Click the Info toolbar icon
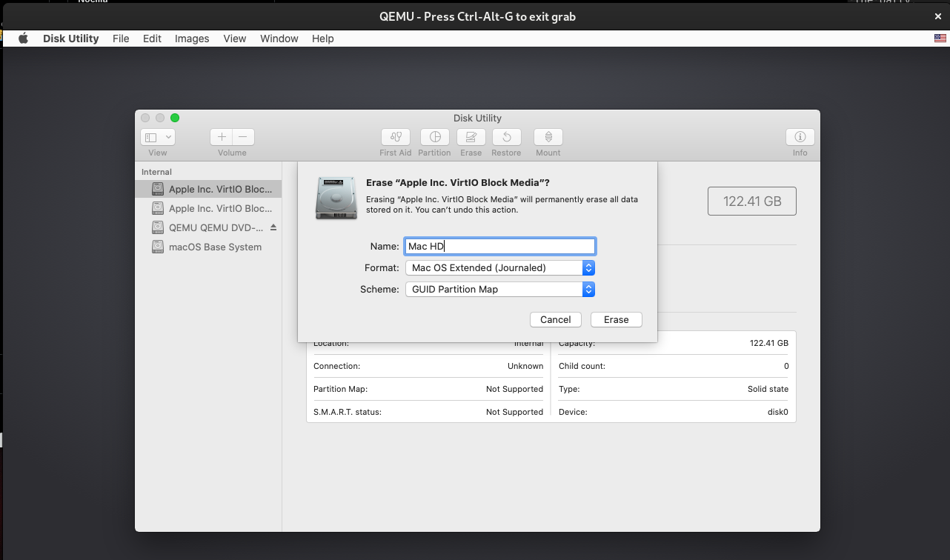 click(800, 137)
